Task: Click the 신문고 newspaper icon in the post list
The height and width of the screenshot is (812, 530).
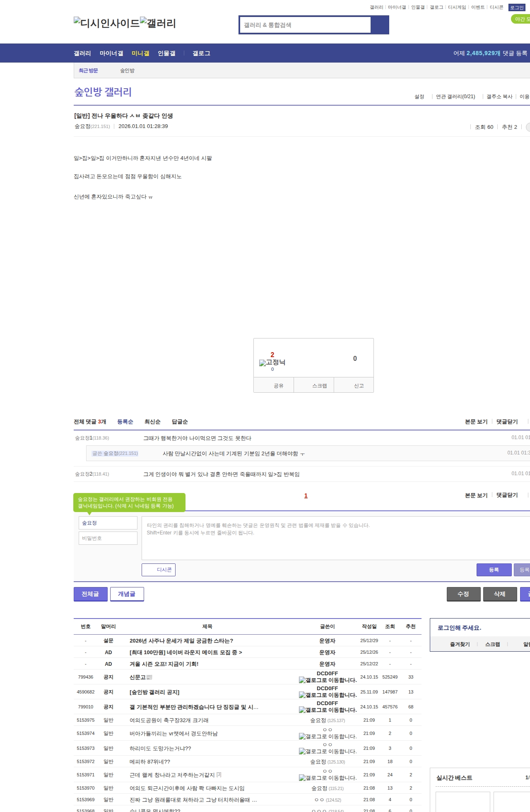Action: coord(149,677)
